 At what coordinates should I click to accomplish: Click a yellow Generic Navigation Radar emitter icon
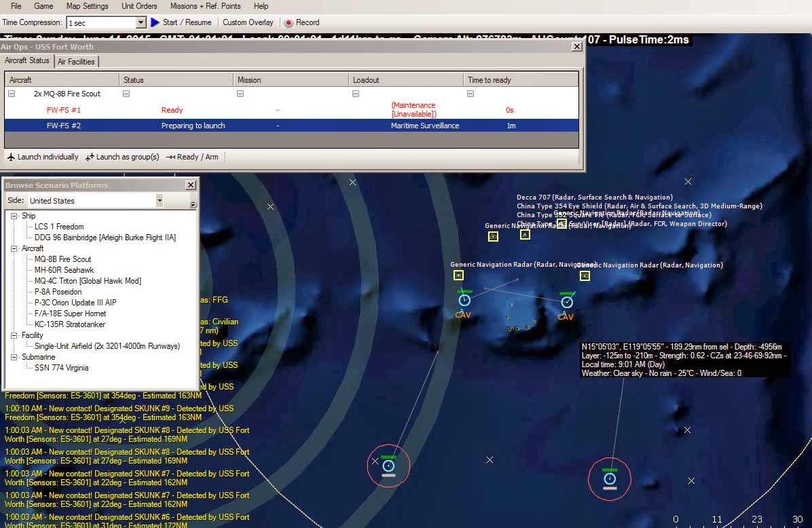pos(458,276)
